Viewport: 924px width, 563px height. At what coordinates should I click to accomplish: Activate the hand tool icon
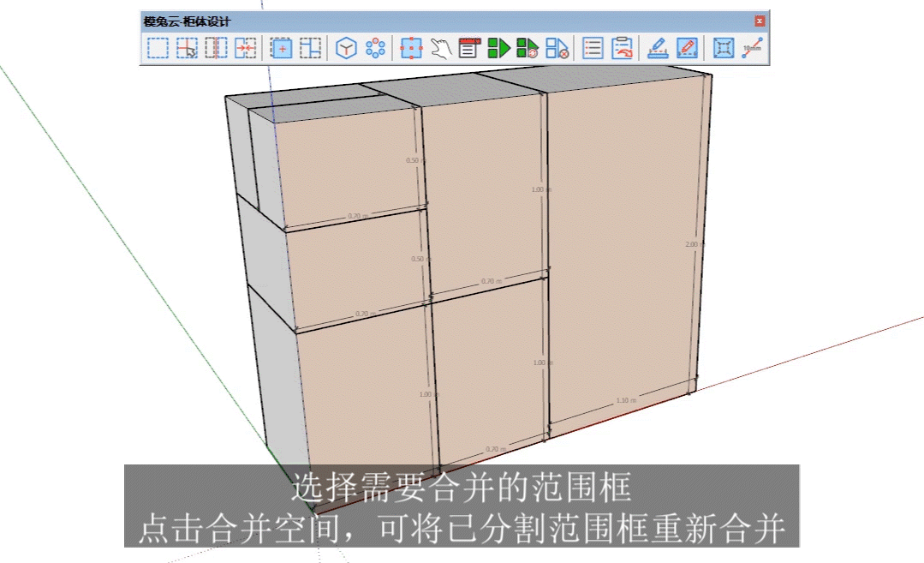[x=440, y=49]
